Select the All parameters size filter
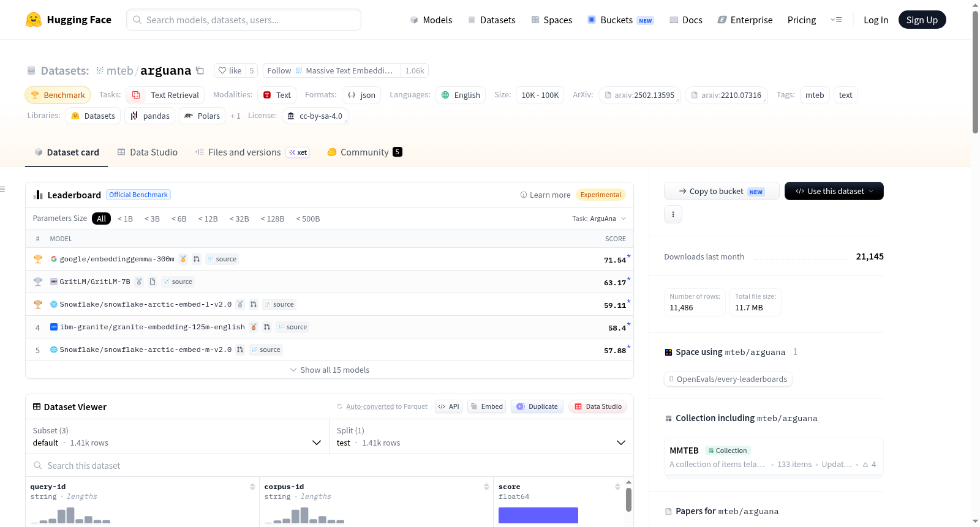 coord(101,219)
